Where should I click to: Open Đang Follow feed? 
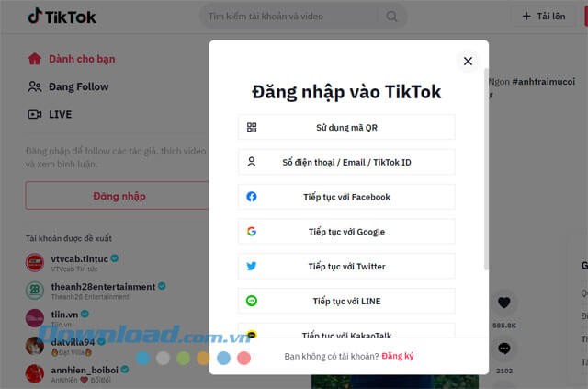(69, 86)
